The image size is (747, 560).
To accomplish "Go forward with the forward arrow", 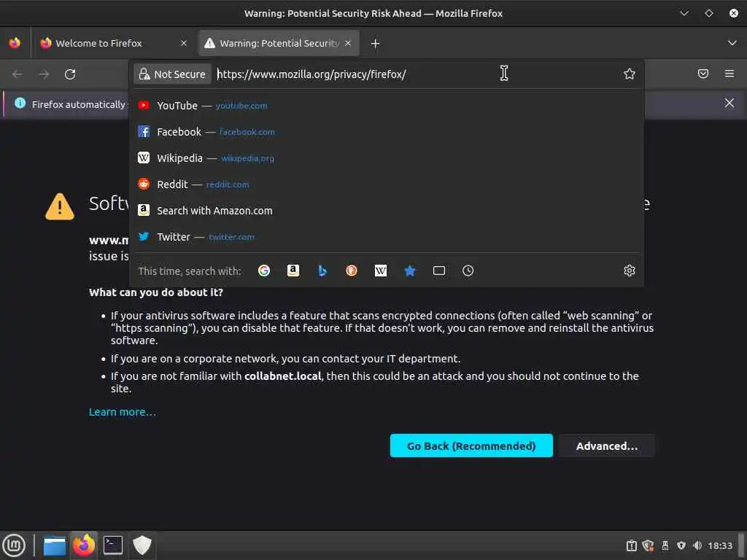I will point(44,74).
